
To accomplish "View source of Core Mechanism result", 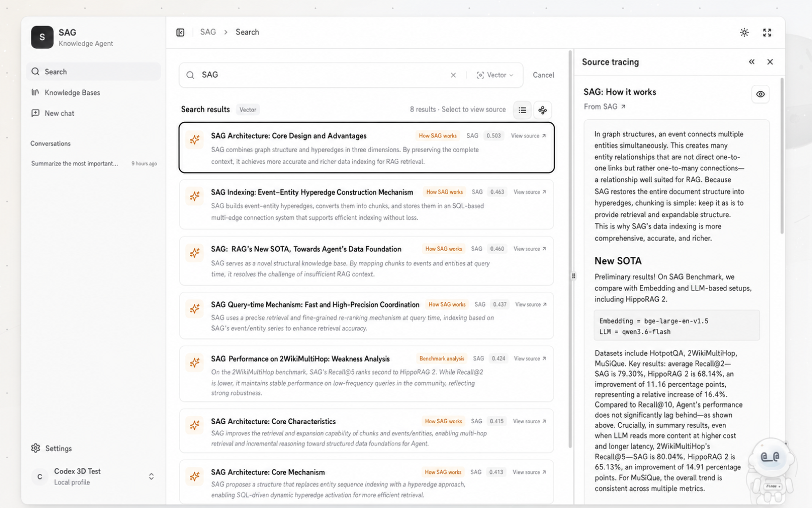I will point(529,472).
